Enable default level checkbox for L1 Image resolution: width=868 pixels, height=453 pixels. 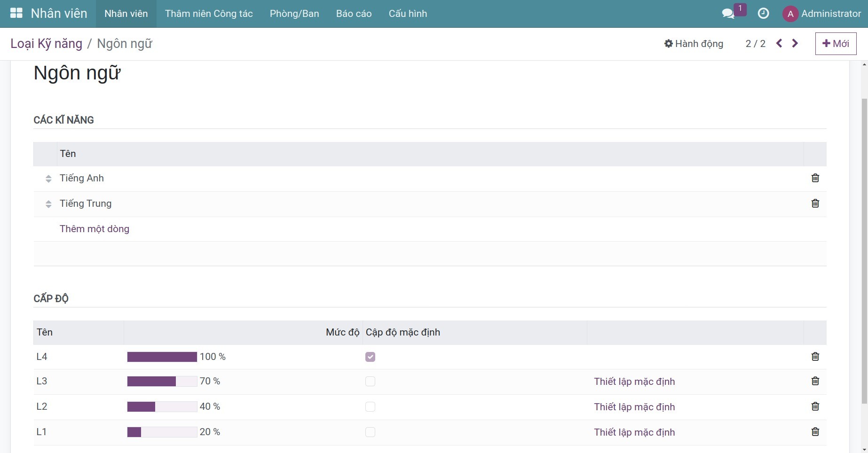click(370, 432)
